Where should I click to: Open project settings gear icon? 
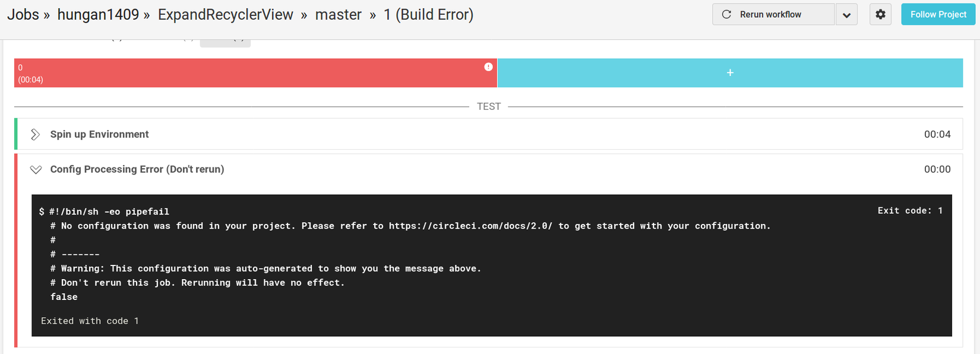[880, 14]
